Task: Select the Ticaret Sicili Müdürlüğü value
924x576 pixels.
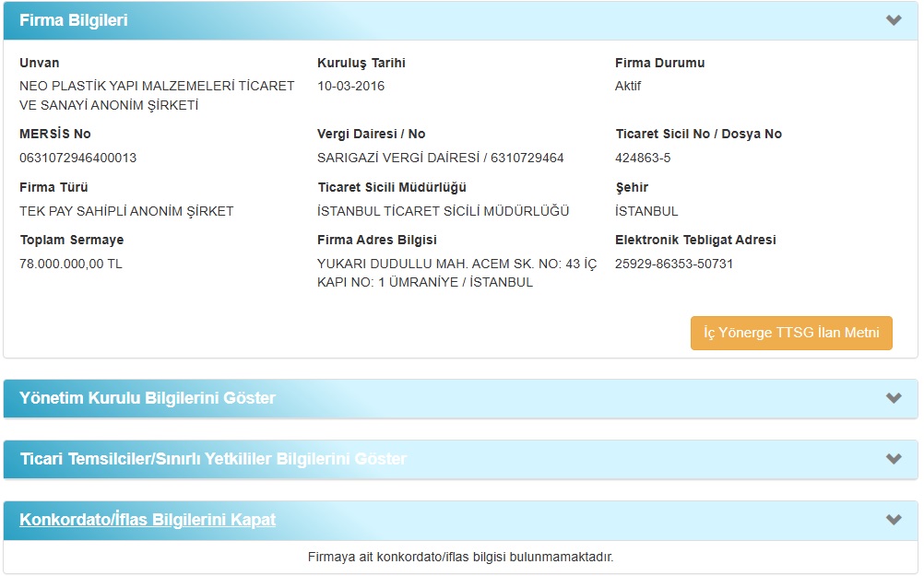Action: 444,210
